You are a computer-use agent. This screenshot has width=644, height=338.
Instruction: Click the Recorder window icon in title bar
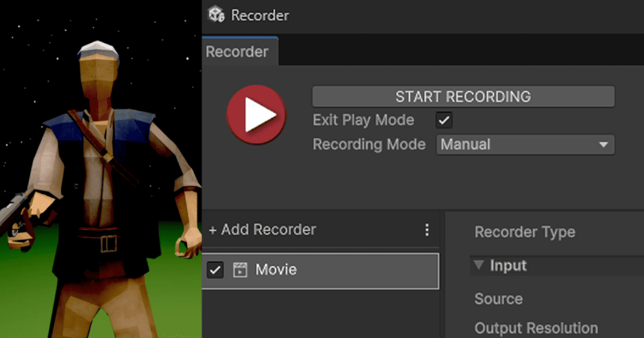(x=216, y=15)
